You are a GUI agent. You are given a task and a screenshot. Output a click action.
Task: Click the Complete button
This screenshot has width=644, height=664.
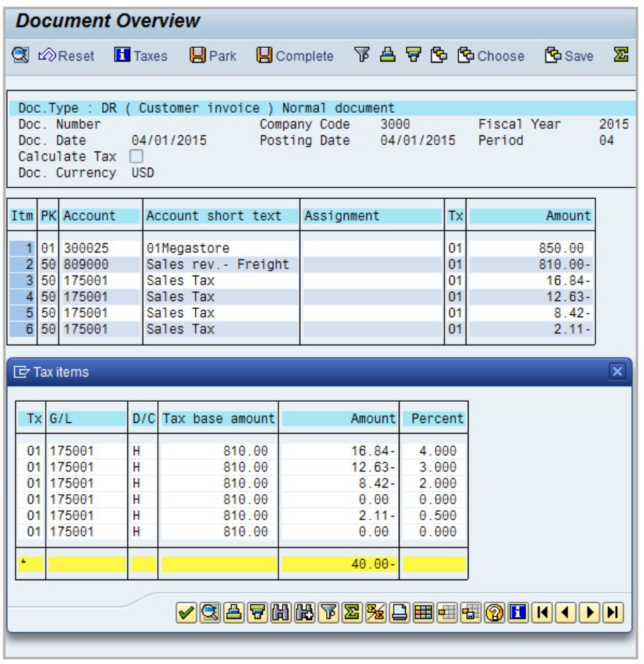[295, 56]
